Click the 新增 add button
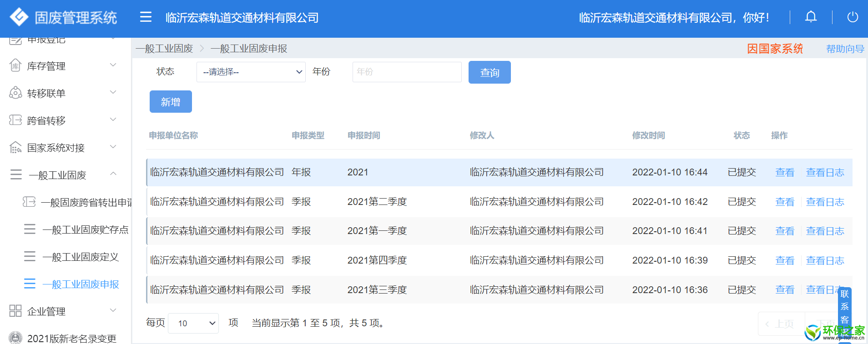 171,101
